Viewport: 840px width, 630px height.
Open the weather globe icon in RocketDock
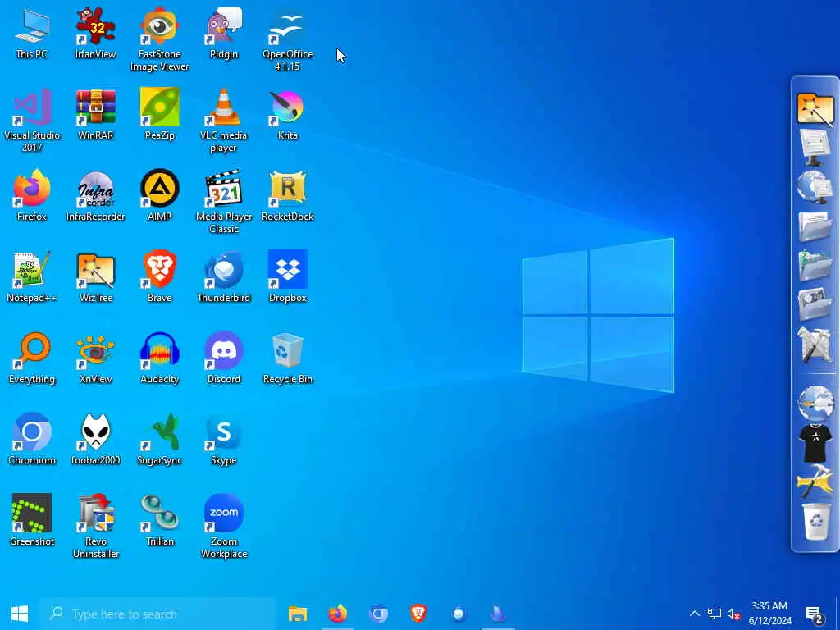[x=815, y=404]
